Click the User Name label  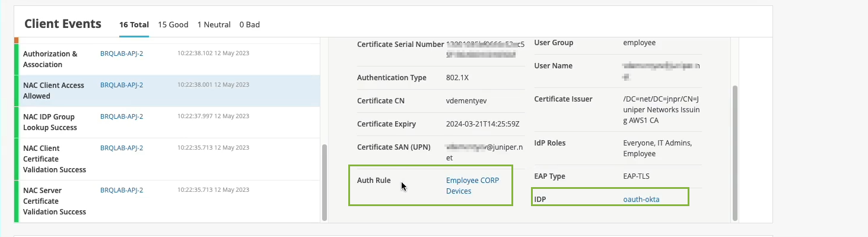[x=554, y=66]
